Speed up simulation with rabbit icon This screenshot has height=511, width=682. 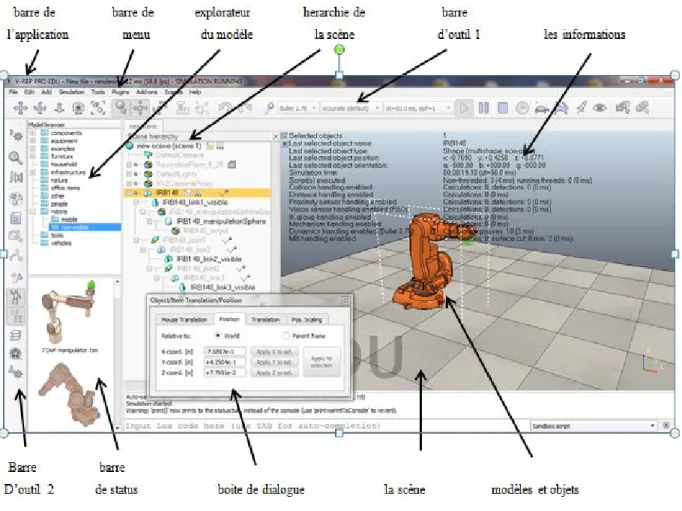561,107
